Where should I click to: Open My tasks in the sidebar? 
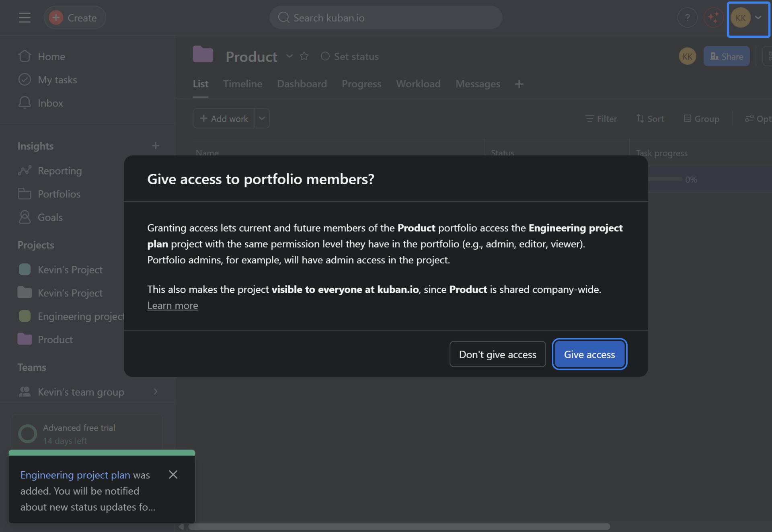[x=57, y=80]
